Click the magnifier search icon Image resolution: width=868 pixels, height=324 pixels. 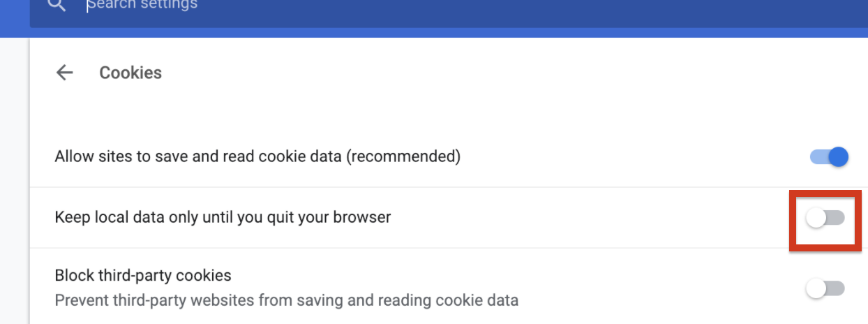click(57, 6)
